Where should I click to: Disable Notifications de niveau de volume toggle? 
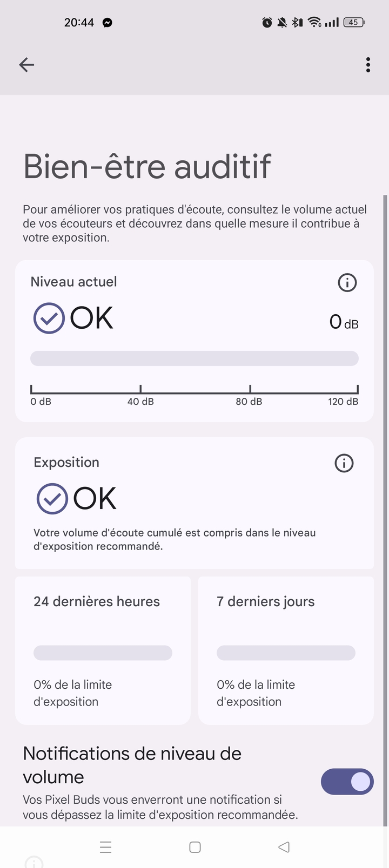click(347, 781)
